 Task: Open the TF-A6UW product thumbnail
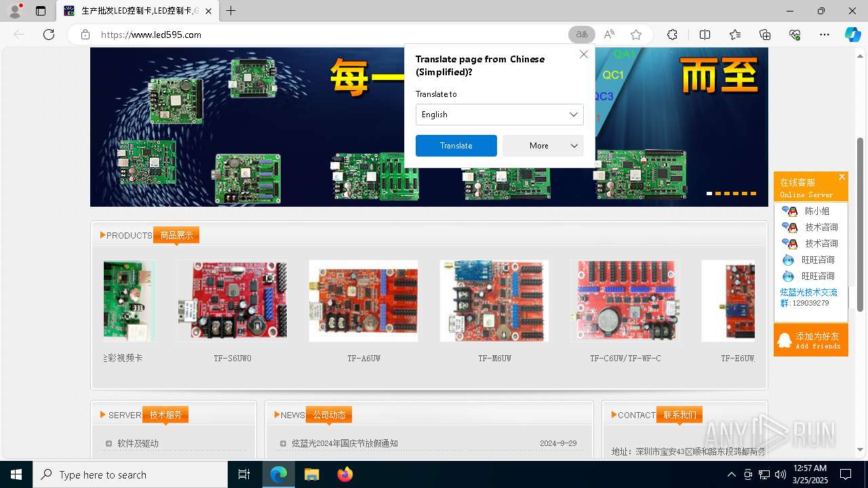click(363, 301)
